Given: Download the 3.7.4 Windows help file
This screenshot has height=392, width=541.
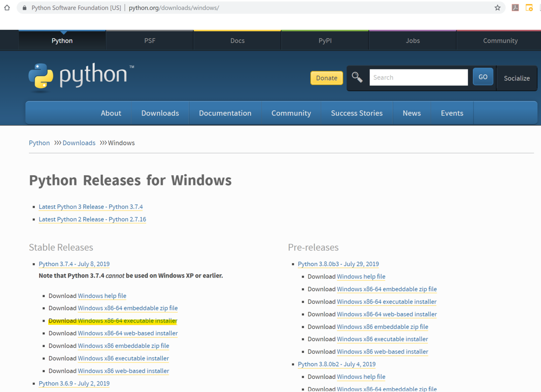Looking at the screenshot, I should point(102,296).
